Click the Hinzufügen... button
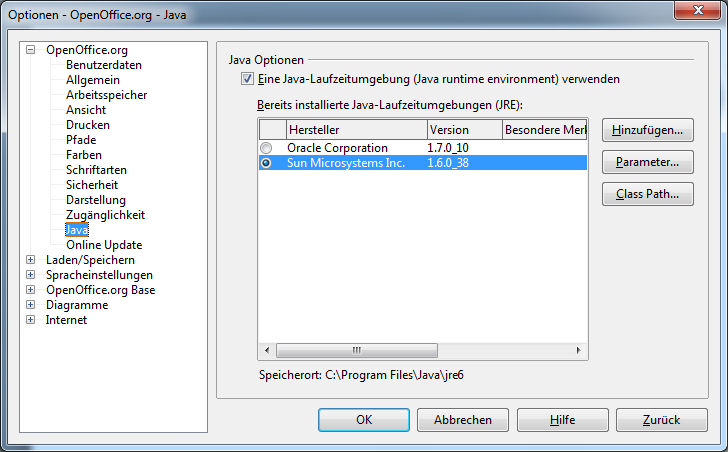The image size is (728, 452). (x=648, y=130)
